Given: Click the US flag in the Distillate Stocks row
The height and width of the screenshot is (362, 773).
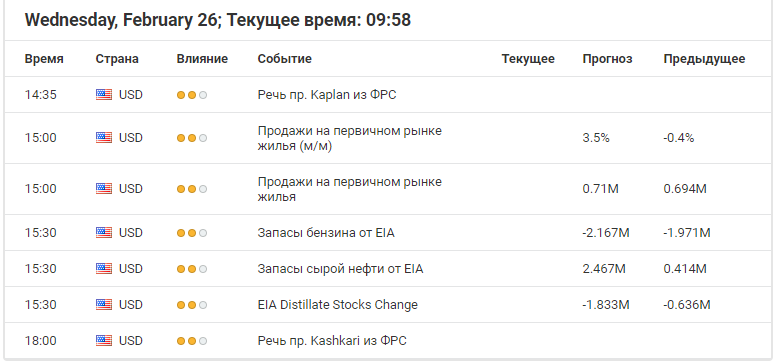Looking at the screenshot, I should (x=104, y=305).
